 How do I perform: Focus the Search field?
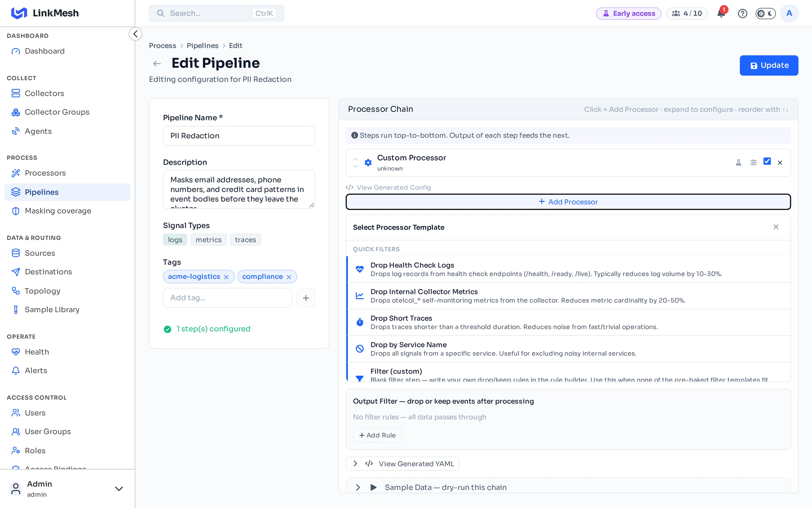click(217, 14)
